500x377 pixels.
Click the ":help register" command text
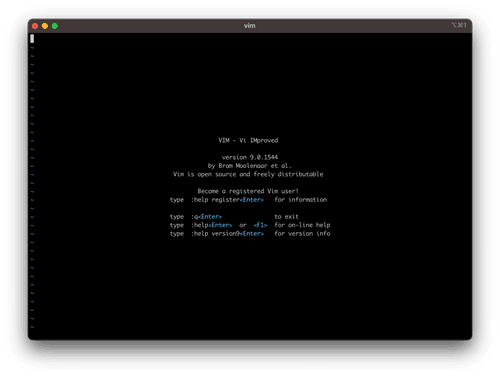[x=215, y=200]
